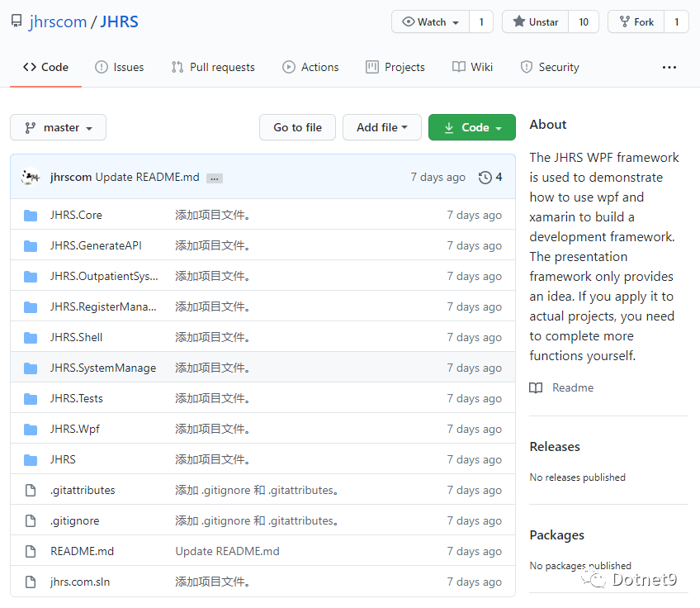Open the JHRS.SystemManage folder
The width and height of the screenshot is (700, 608).
pyautogui.click(x=103, y=368)
